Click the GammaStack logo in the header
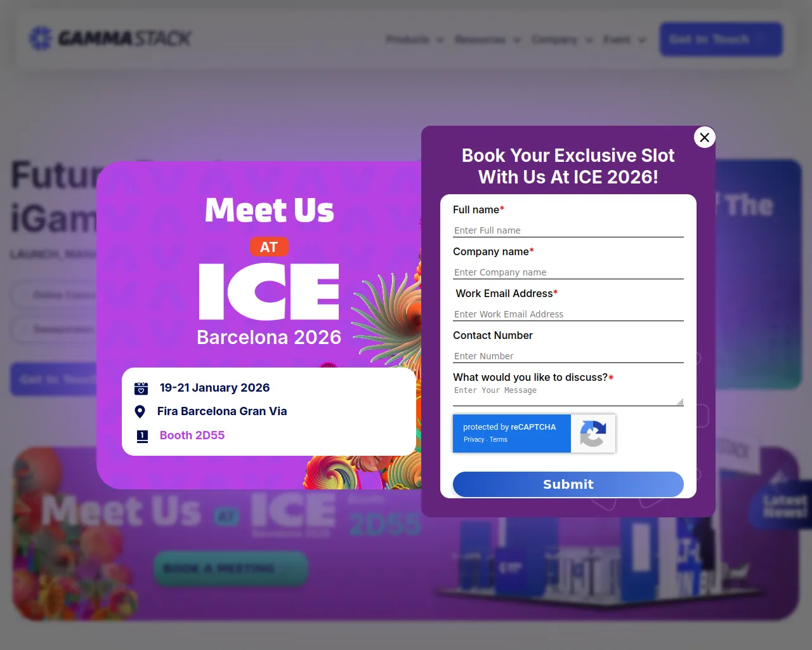Screen dimensions: 812x650 (x=110, y=39)
